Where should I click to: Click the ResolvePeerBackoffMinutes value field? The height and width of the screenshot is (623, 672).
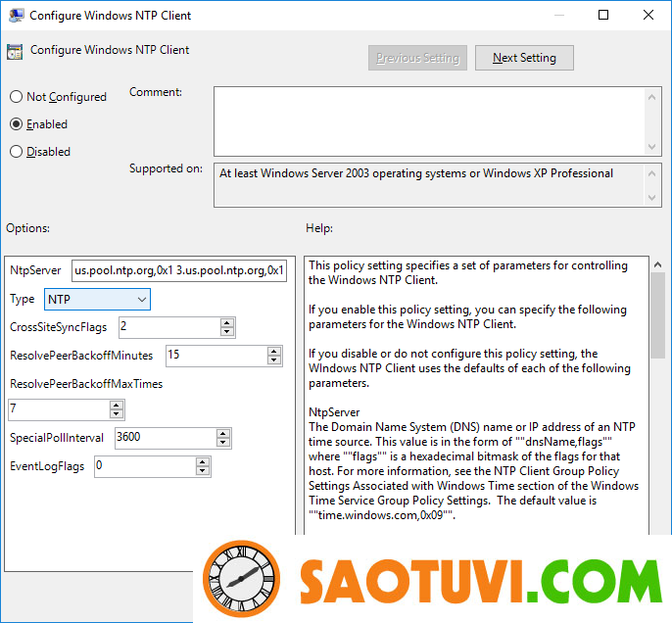click(x=216, y=356)
